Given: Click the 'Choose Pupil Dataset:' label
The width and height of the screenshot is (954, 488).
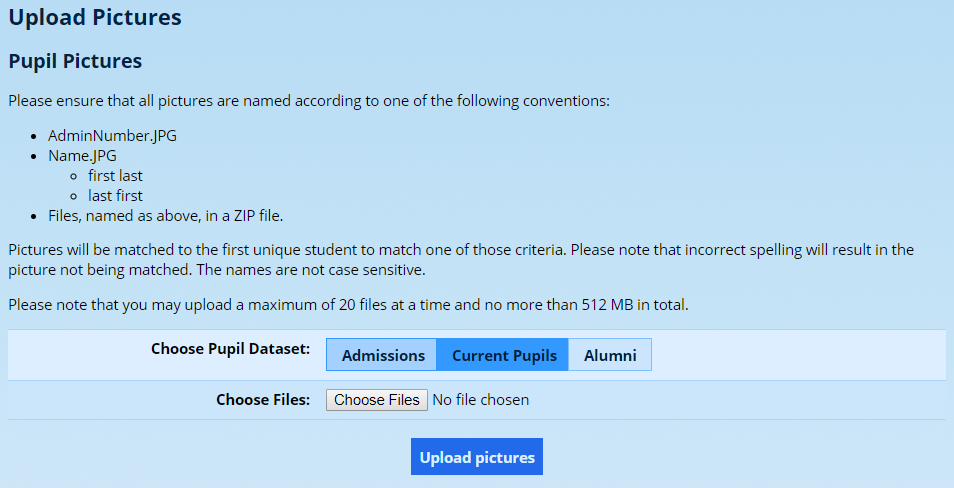Looking at the screenshot, I should (230, 349).
